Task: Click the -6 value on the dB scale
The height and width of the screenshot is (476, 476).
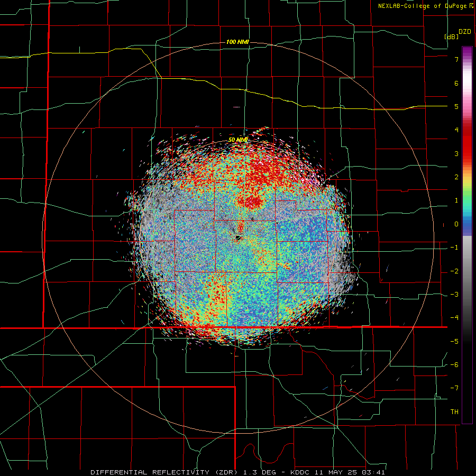Action: [x=454, y=365]
